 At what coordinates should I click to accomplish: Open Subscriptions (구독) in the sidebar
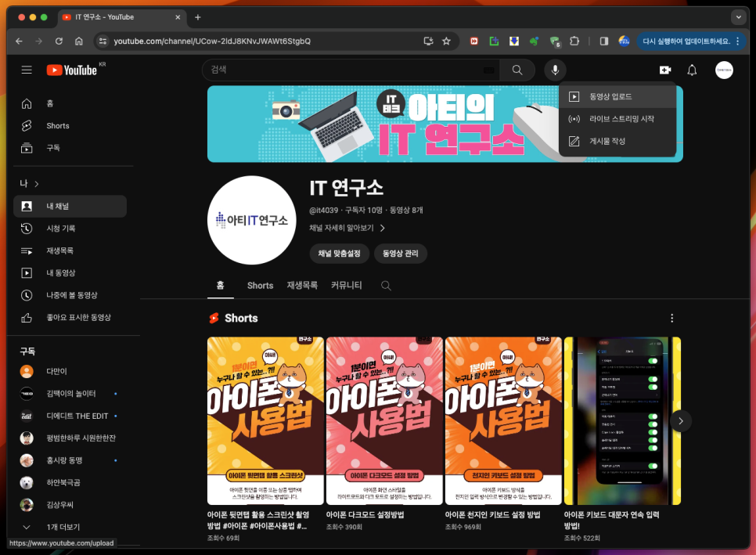pyautogui.click(x=70, y=147)
